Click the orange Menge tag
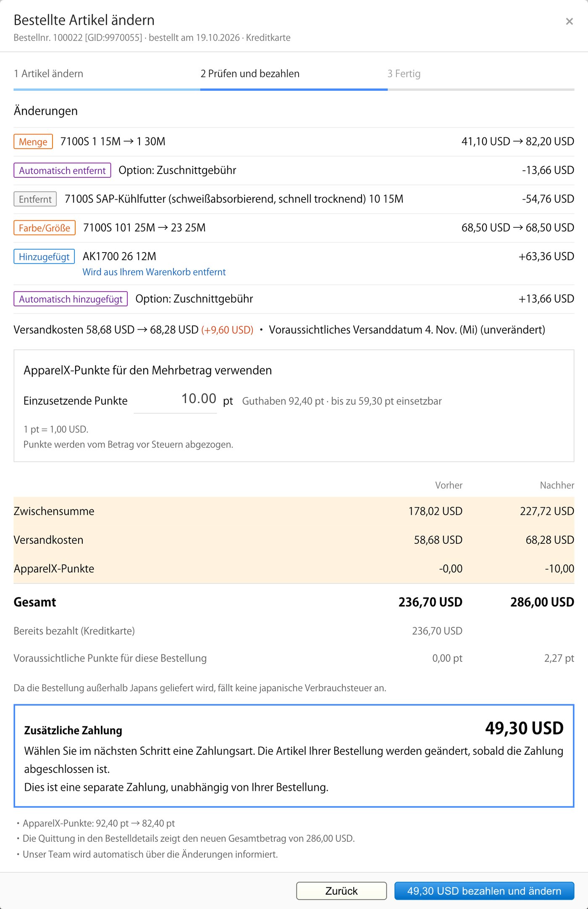 point(33,142)
